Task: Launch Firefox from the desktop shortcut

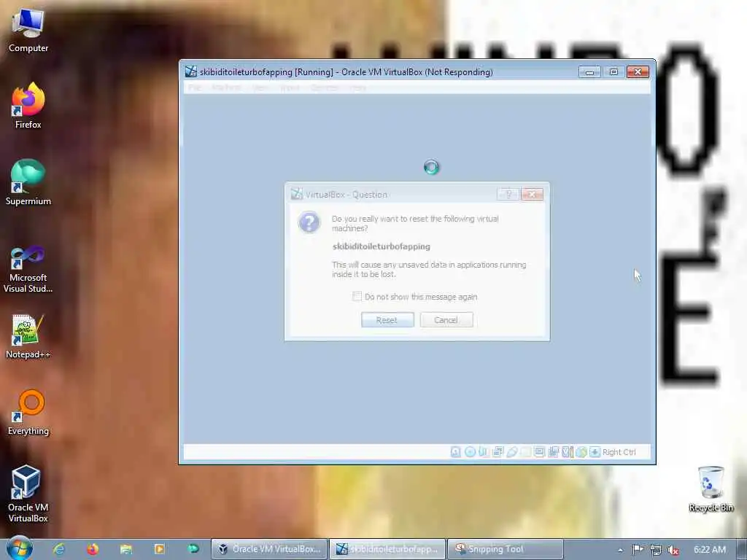Action: tap(28, 106)
